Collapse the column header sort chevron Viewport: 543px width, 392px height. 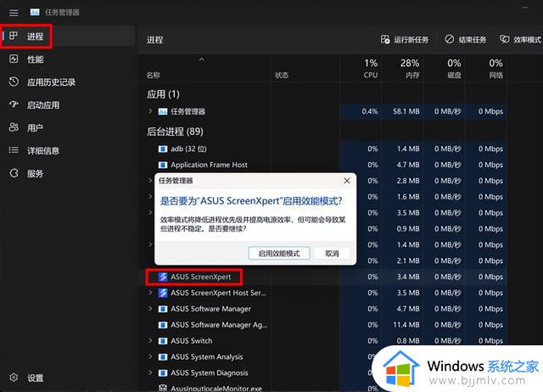click(x=202, y=59)
